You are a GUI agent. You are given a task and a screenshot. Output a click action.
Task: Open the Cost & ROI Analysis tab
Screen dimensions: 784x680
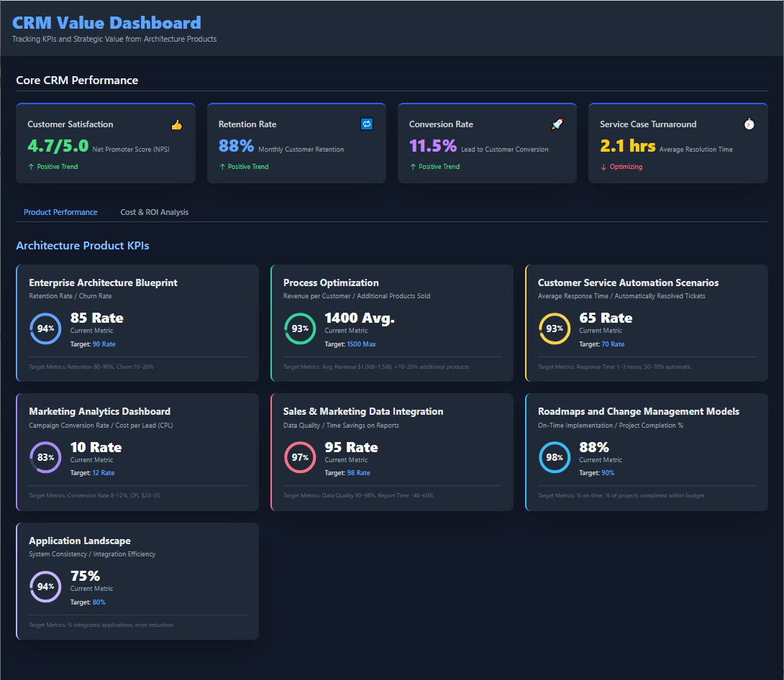[154, 212]
